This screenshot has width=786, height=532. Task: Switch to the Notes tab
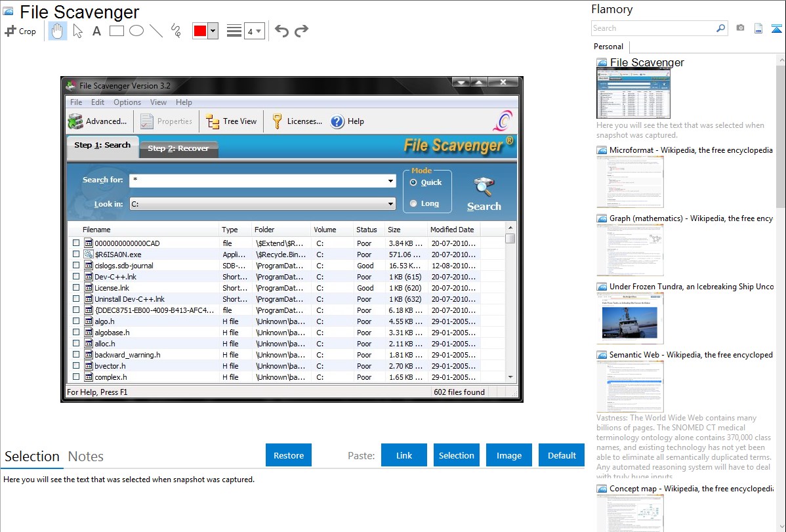click(x=86, y=457)
